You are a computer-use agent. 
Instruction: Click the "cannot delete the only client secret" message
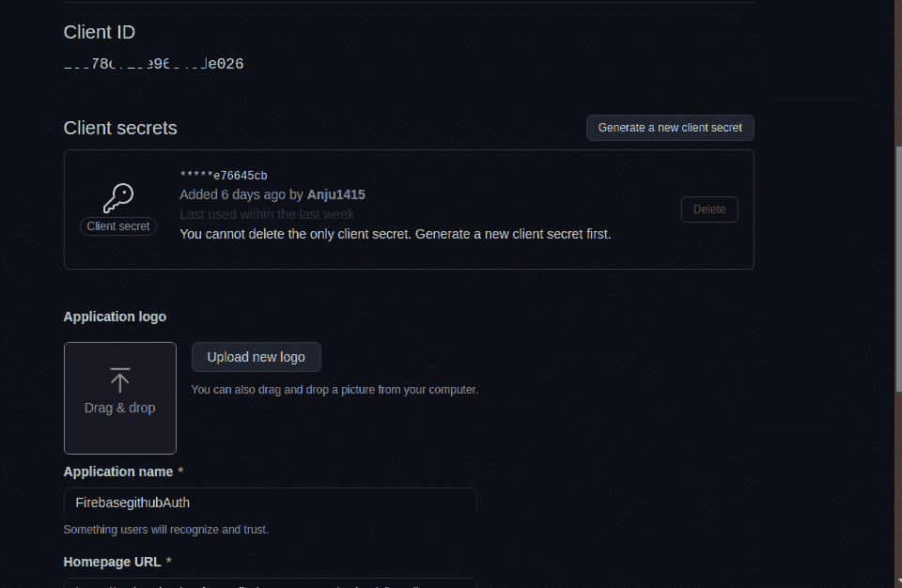click(395, 234)
